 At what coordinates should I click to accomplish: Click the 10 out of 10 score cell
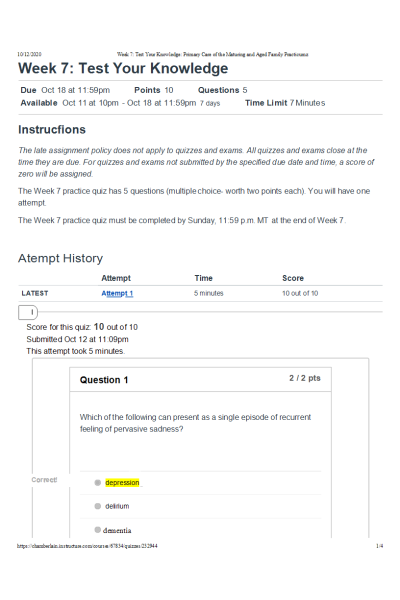[300, 293]
